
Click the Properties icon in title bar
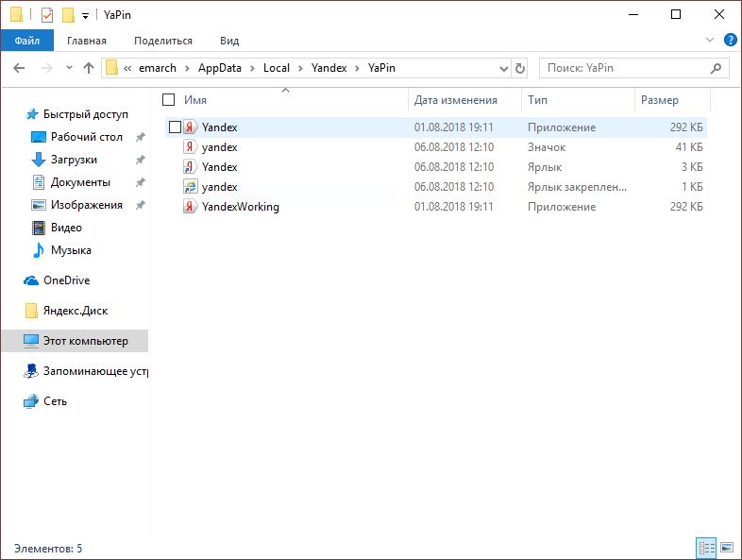click(x=47, y=15)
